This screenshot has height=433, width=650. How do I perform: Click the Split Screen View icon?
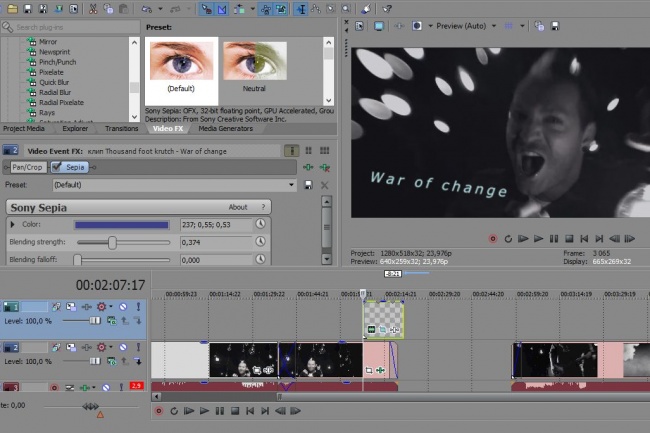417,26
